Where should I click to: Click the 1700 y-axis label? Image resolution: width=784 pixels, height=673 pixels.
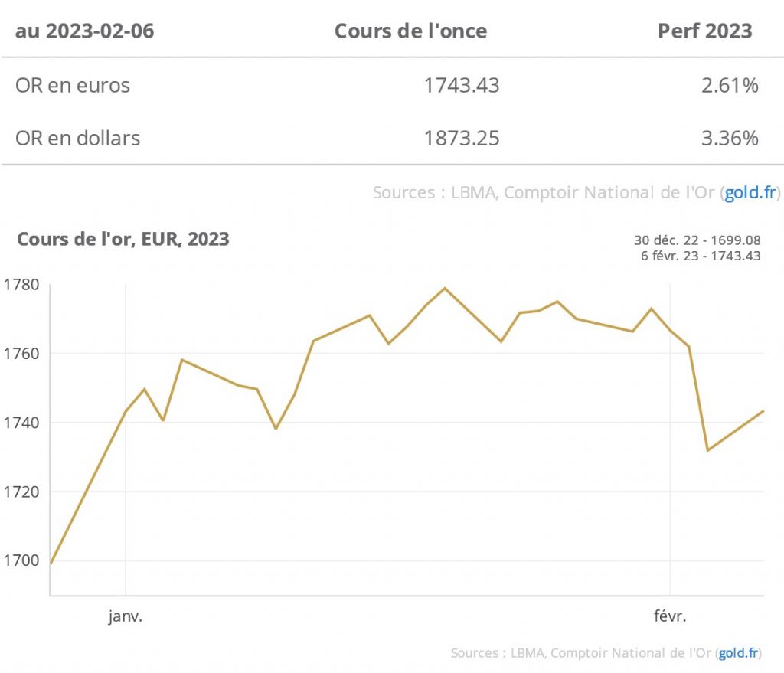coord(23,560)
